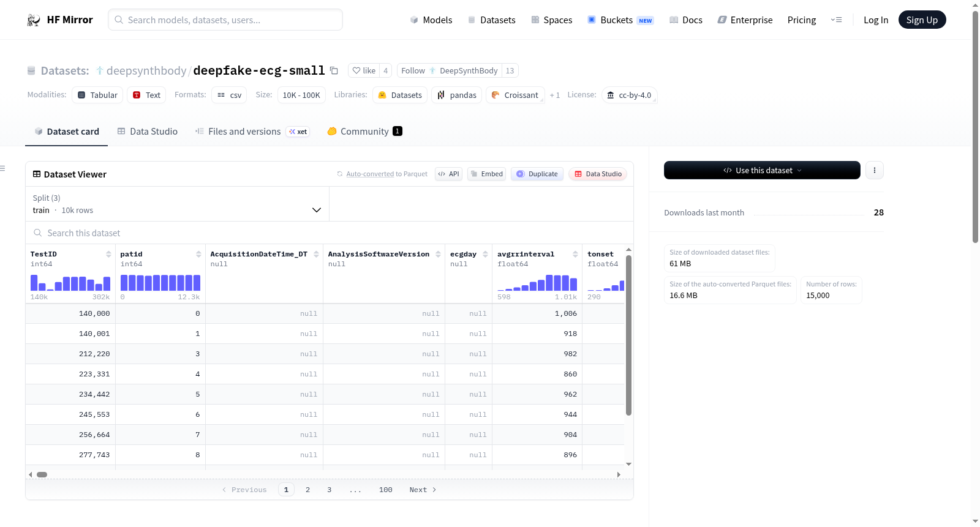Copy dataset name with copy icon
980x527 pixels.
[334, 70]
